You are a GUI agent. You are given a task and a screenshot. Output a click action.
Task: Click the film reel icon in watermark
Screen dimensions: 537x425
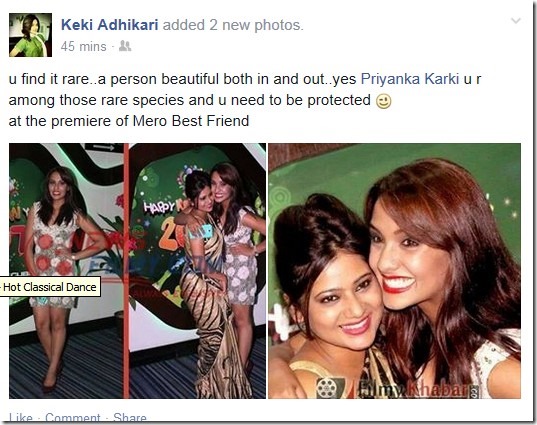[328, 388]
